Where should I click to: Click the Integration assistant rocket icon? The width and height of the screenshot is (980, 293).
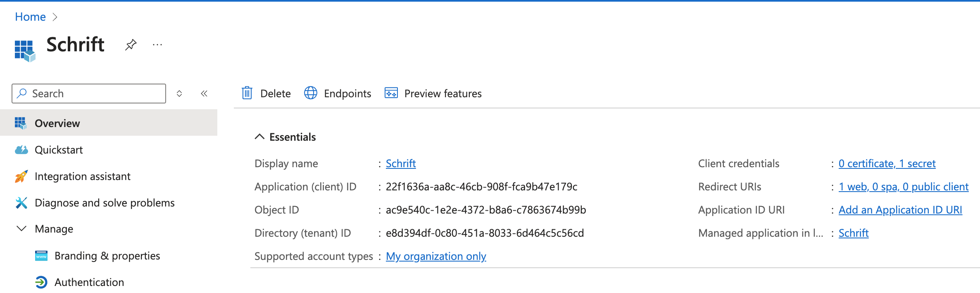(x=21, y=176)
